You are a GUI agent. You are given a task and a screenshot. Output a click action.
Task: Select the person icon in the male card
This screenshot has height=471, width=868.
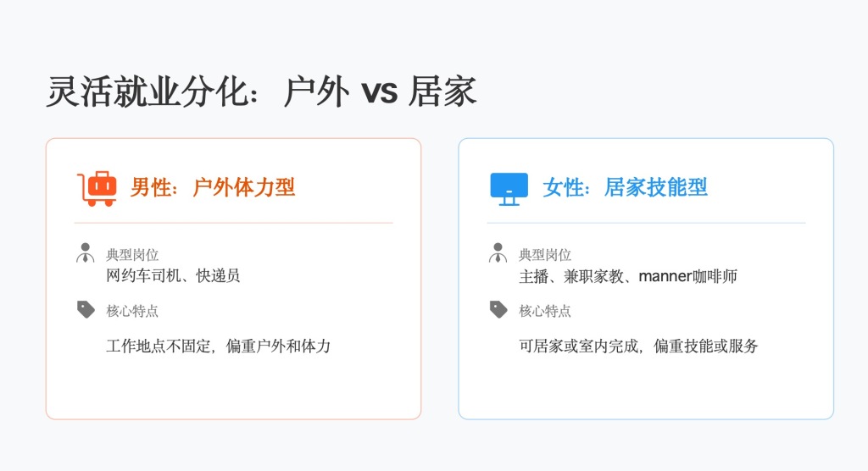tap(86, 253)
